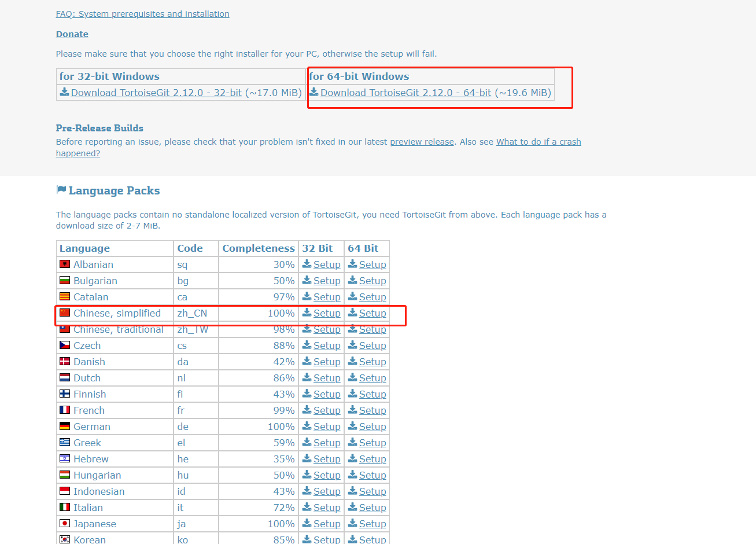
Task: Click the download icon beside the 64-bit installer link
Action: 314,92
